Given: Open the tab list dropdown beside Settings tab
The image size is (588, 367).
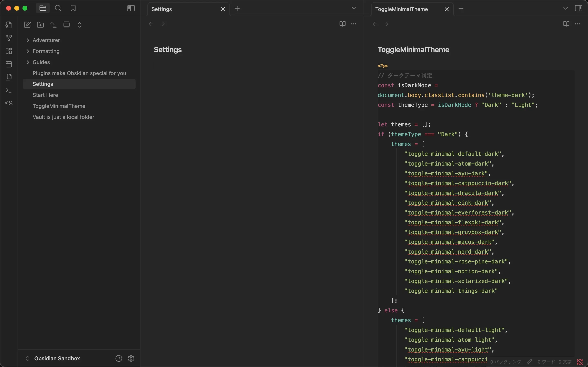Looking at the screenshot, I should [x=354, y=9].
